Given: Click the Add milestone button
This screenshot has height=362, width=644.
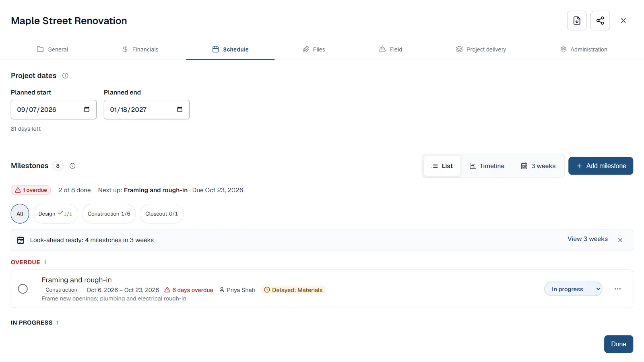Looking at the screenshot, I should 601,166.
